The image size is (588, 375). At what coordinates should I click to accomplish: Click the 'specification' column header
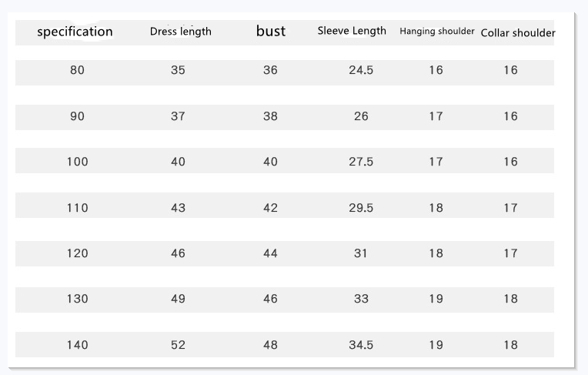tap(75, 32)
